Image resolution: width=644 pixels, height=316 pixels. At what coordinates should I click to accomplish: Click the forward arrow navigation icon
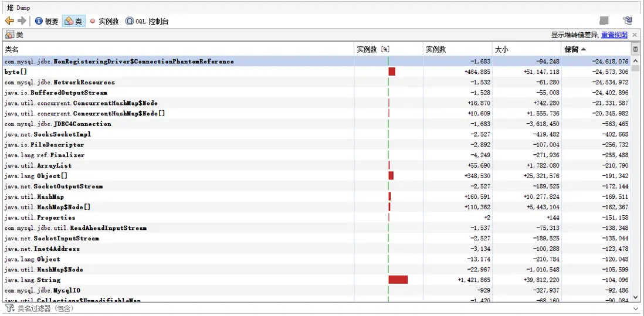click(x=22, y=21)
